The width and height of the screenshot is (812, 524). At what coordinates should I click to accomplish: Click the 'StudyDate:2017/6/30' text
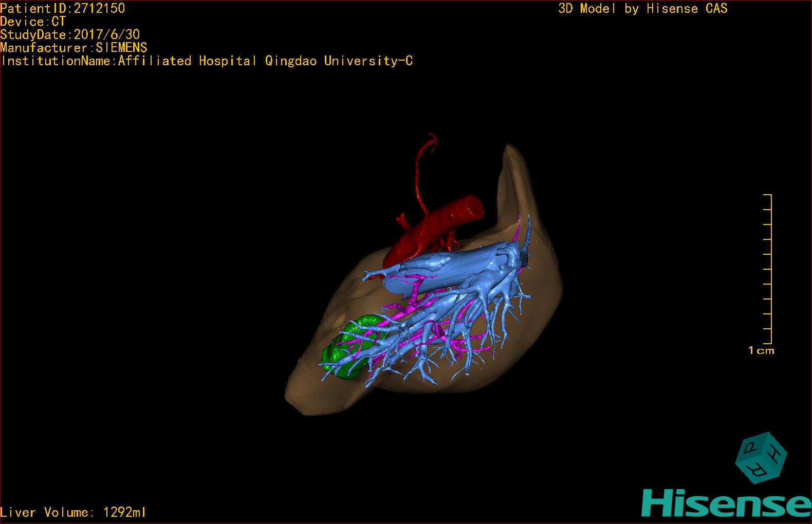pos(70,34)
